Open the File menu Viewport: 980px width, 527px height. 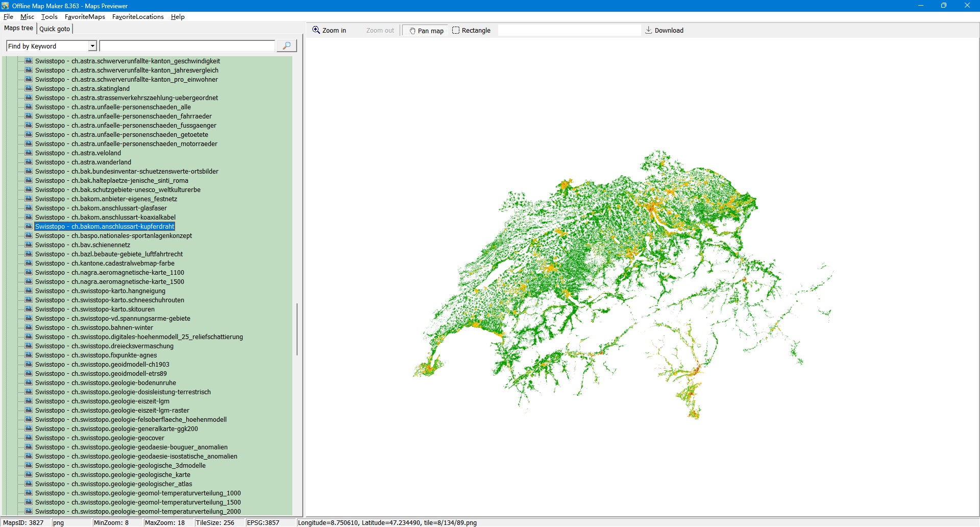point(8,17)
